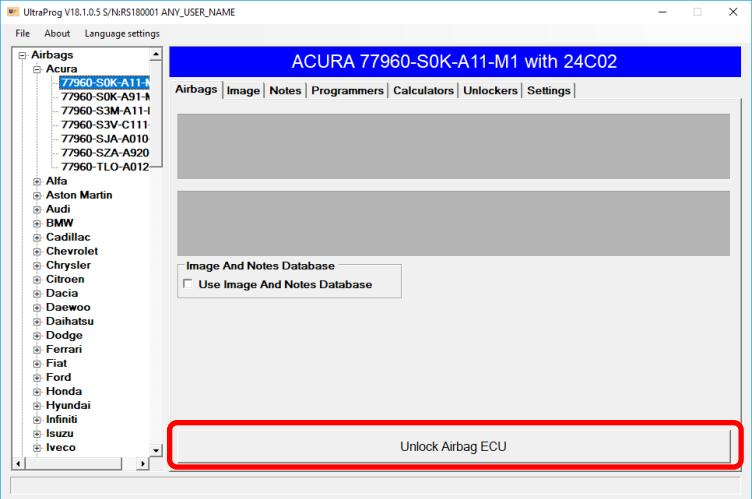Switch to the Image tab
Image resolution: width=752 pixels, height=499 pixels.
(x=243, y=90)
